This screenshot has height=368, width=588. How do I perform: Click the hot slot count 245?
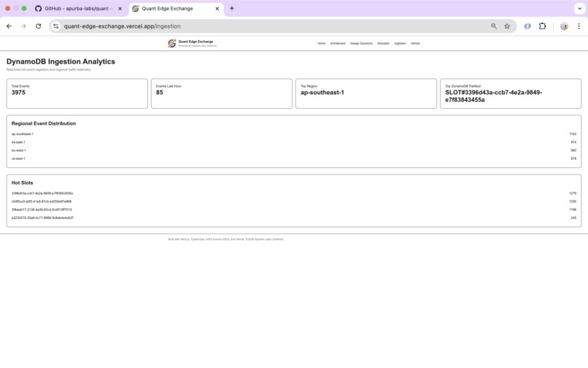pyautogui.click(x=573, y=218)
